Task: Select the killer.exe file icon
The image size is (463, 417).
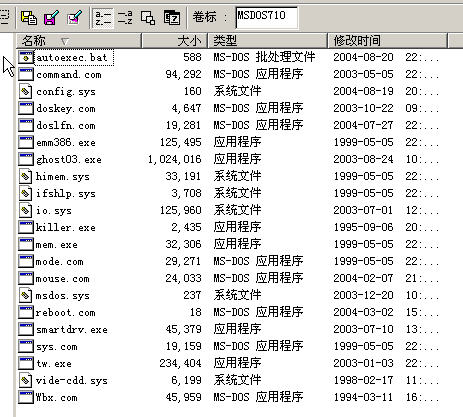Action: point(26,227)
